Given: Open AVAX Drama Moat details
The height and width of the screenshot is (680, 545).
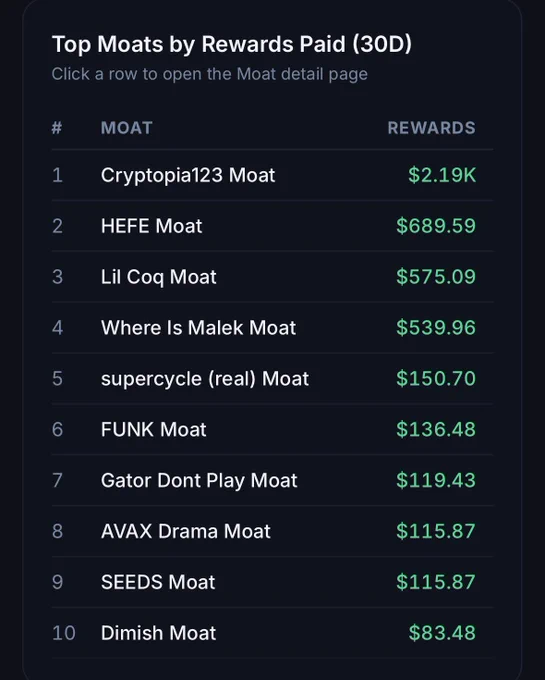Looking at the screenshot, I should 272,531.
